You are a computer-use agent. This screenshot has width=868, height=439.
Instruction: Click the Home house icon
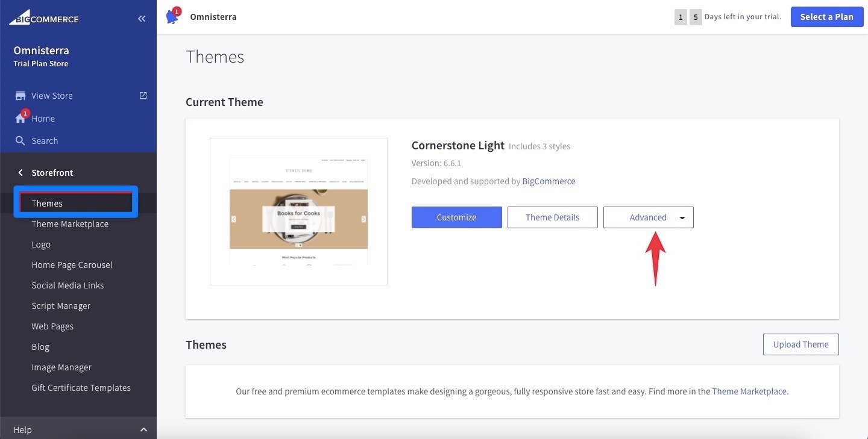point(20,119)
